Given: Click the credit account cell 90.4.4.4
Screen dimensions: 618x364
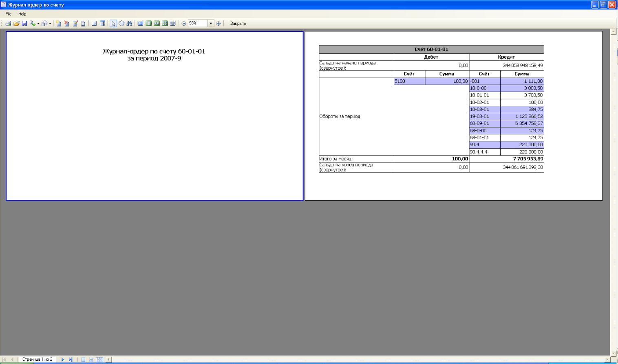Looking at the screenshot, I should [485, 152].
